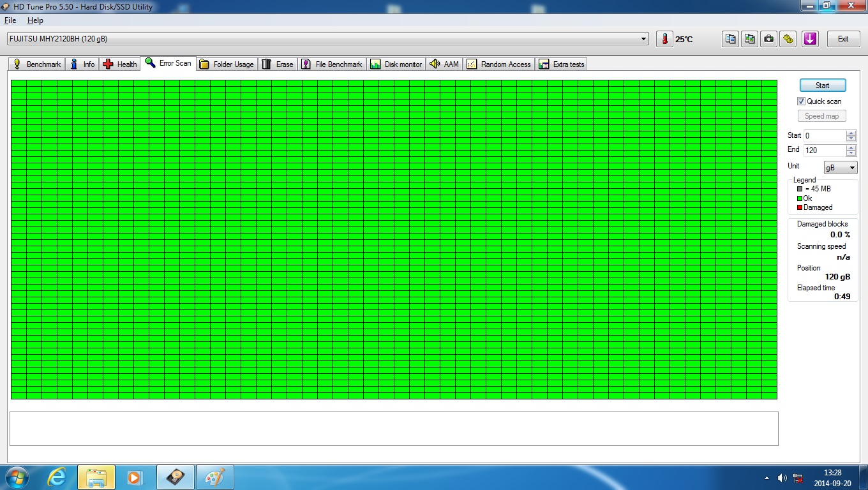This screenshot has height=490, width=868.
Task: Open Windows Explorer from the taskbar
Action: click(x=96, y=477)
